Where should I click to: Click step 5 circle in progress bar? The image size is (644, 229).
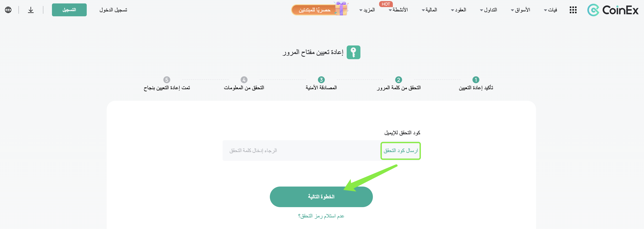click(167, 80)
